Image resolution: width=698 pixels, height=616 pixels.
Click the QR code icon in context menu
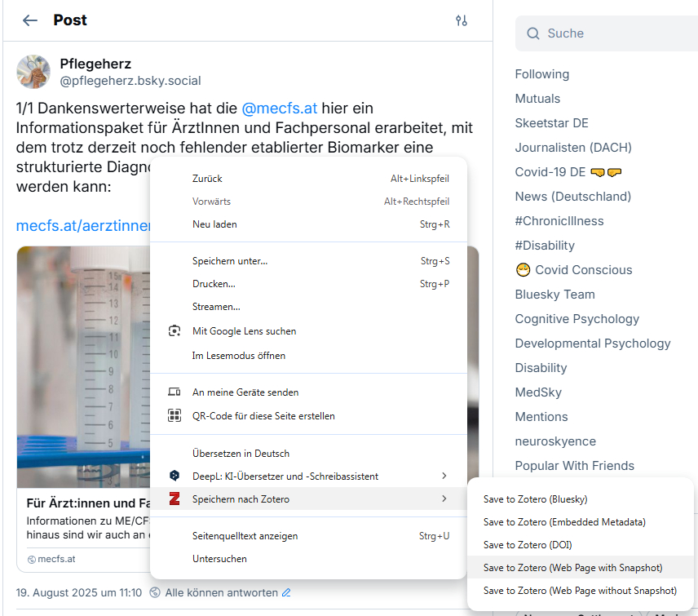(x=174, y=415)
